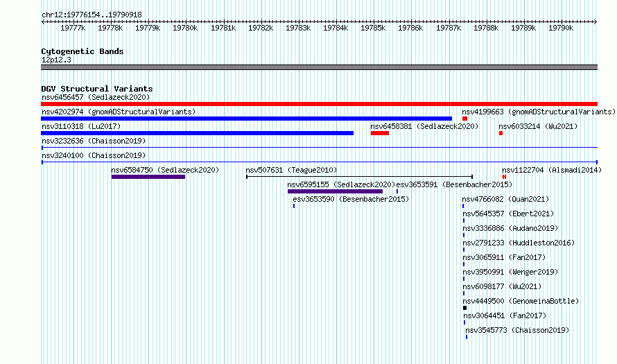Image resolution: width=617 pixels, height=364 pixels.
Task: Select the purple nsv6584750 variant bar
Action: pos(148,177)
